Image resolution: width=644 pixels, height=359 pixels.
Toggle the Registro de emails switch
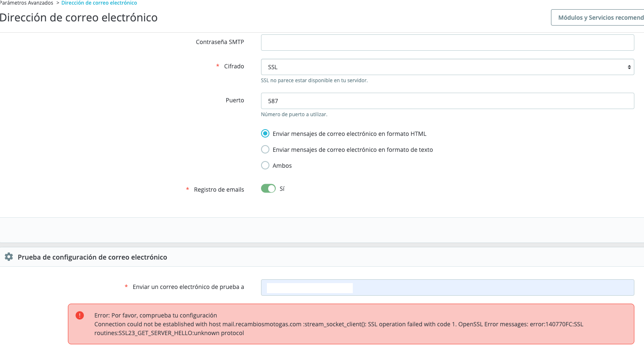pos(268,189)
